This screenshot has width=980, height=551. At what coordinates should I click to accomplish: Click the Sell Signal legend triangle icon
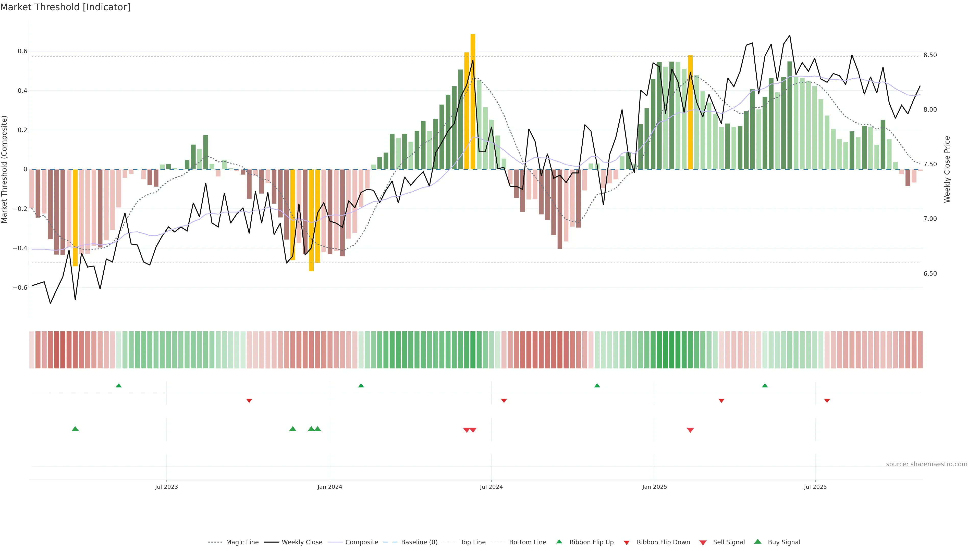[x=703, y=543]
